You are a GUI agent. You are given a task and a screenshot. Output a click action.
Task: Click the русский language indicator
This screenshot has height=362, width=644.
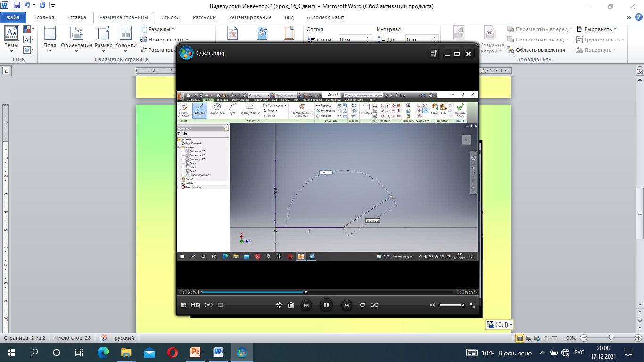pyautogui.click(x=124, y=338)
